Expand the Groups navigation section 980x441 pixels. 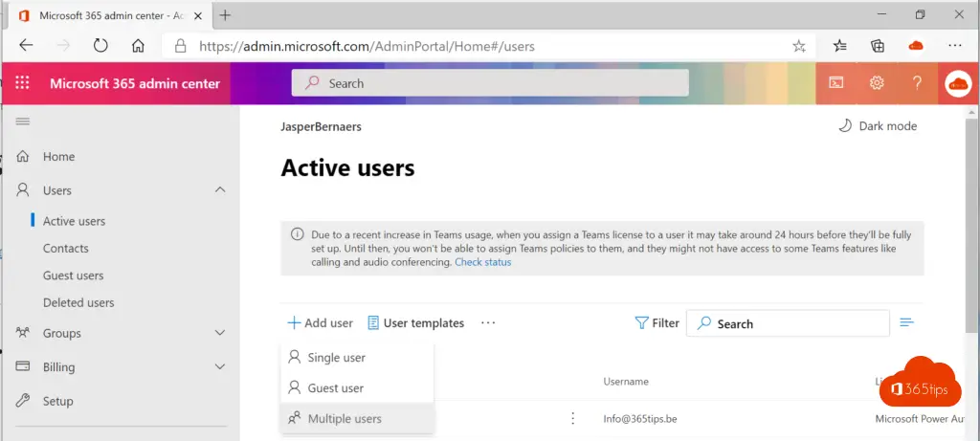click(x=220, y=333)
